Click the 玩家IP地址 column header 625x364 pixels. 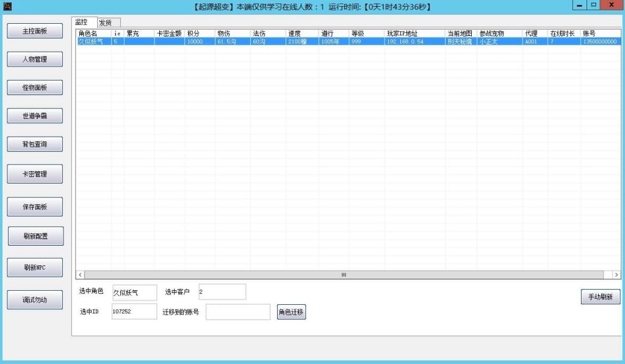(x=414, y=34)
